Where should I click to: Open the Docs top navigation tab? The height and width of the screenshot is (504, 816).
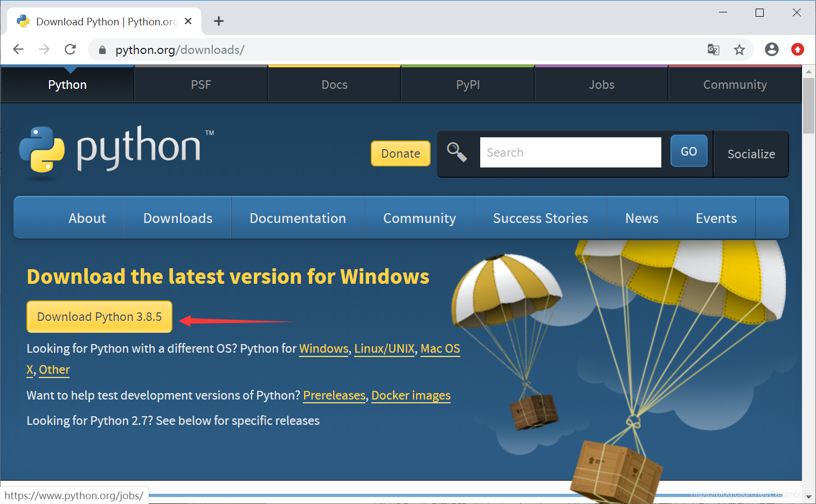point(335,85)
